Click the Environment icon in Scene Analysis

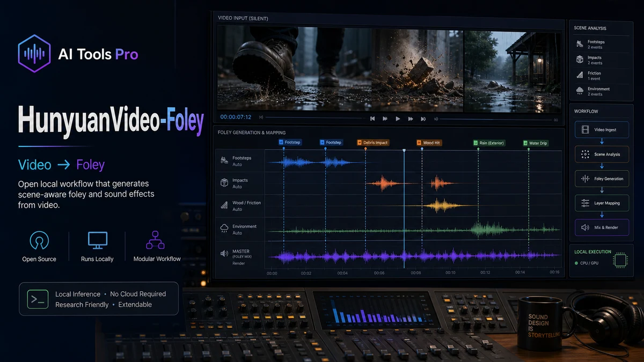point(580,91)
